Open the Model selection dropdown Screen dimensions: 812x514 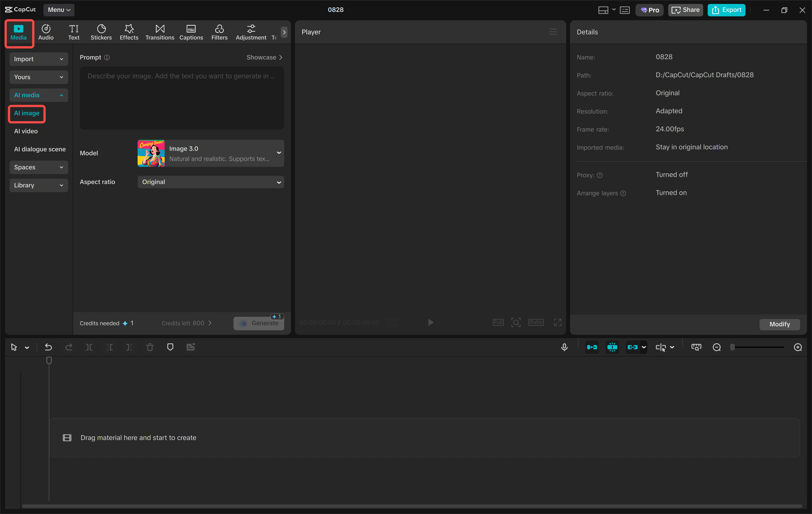(211, 153)
